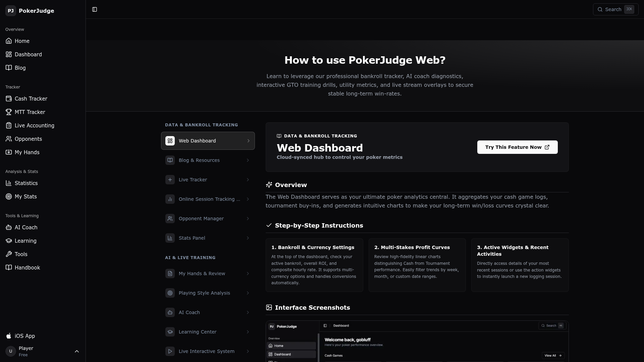The width and height of the screenshot is (644, 362).
Task: Click the Live Interactive System play icon
Action: 170,351
